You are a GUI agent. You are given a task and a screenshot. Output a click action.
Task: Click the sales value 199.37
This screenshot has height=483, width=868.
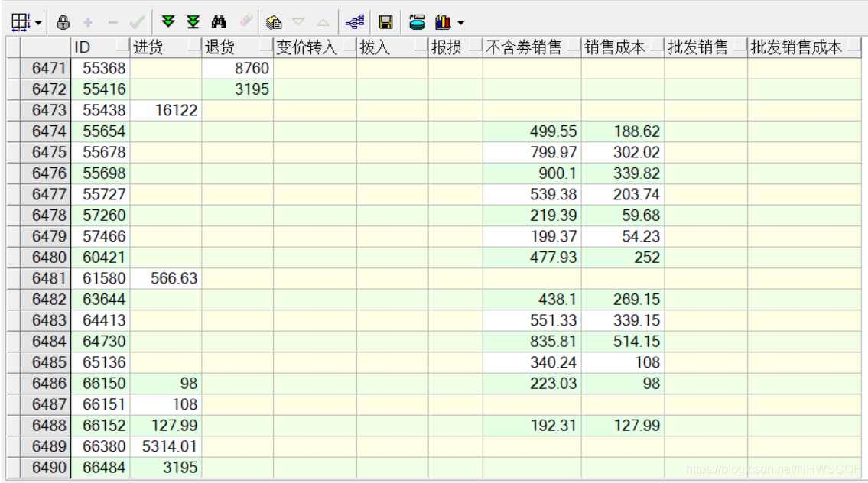click(532, 236)
